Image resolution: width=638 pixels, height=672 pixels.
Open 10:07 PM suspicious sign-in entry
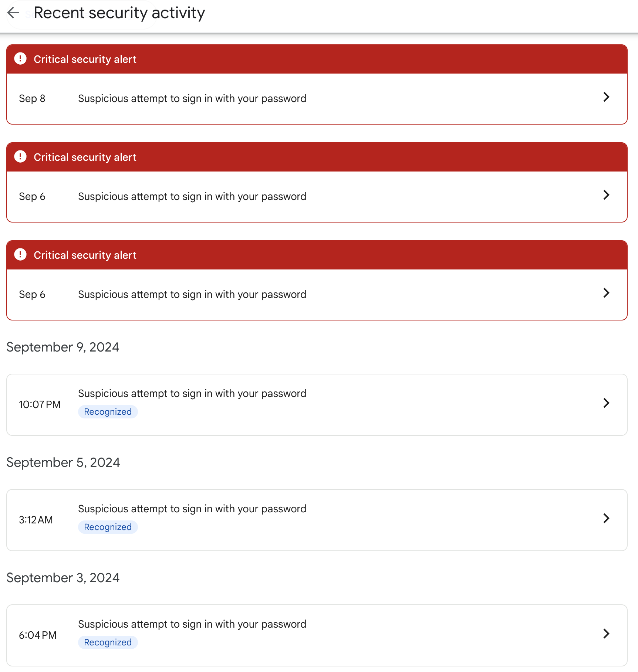[192, 394]
